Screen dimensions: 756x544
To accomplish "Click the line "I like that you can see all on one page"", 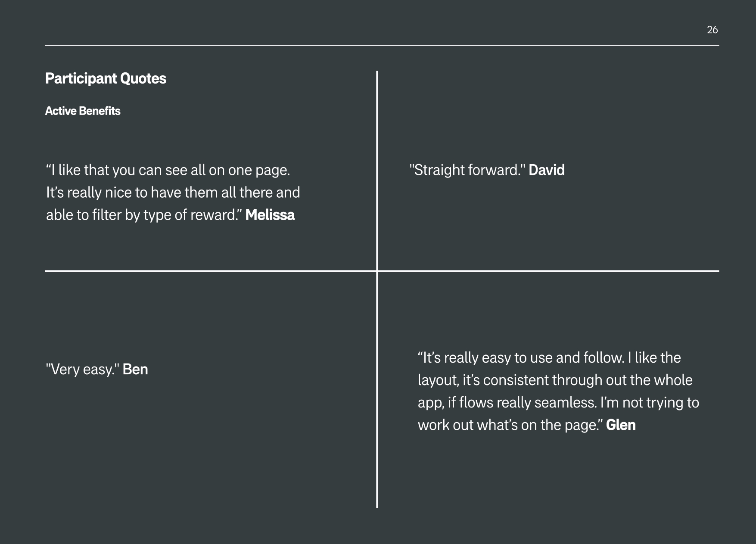I will coord(168,170).
